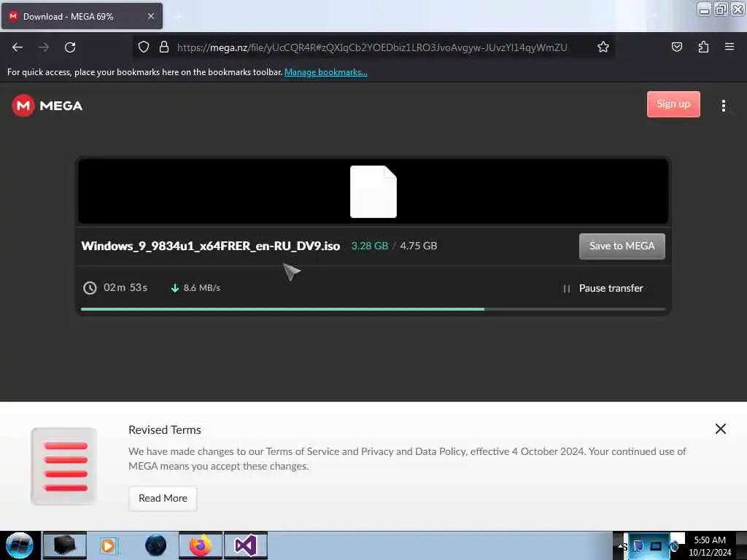Pause the file transfer
The width and height of the screenshot is (747, 560).
coord(603,288)
